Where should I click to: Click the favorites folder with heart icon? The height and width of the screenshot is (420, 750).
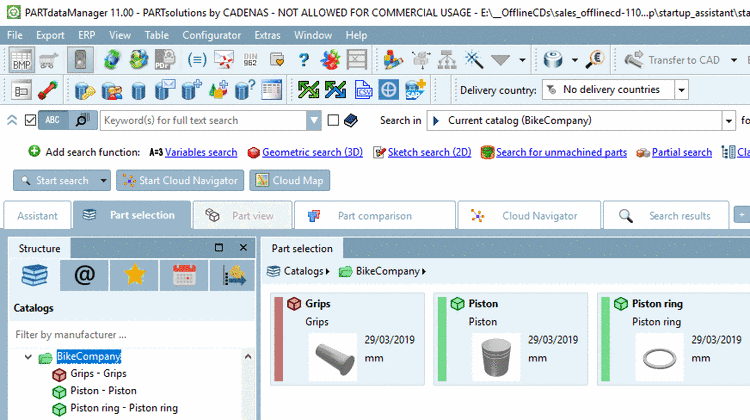[277, 60]
